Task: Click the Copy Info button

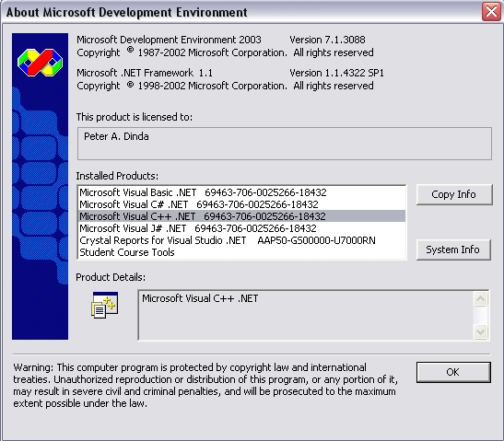Action: [454, 194]
